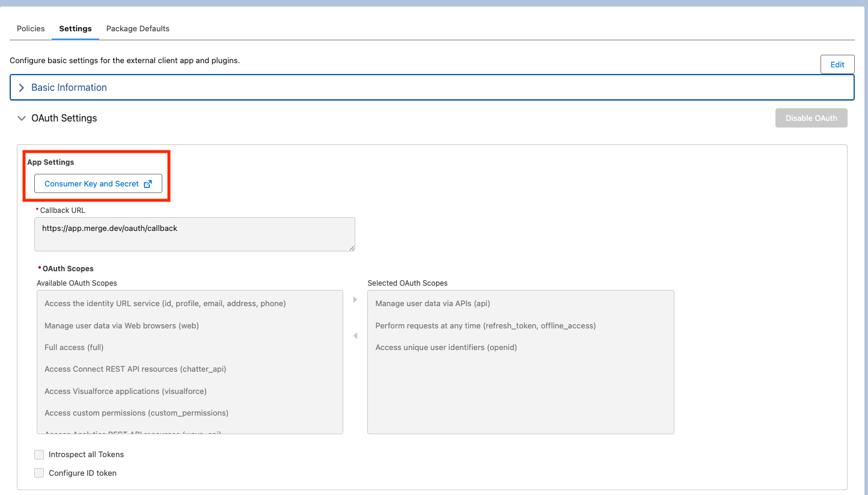Select Access unique user identifiers (openid) scope
Image resolution: width=868 pixels, height=495 pixels.
click(446, 348)
